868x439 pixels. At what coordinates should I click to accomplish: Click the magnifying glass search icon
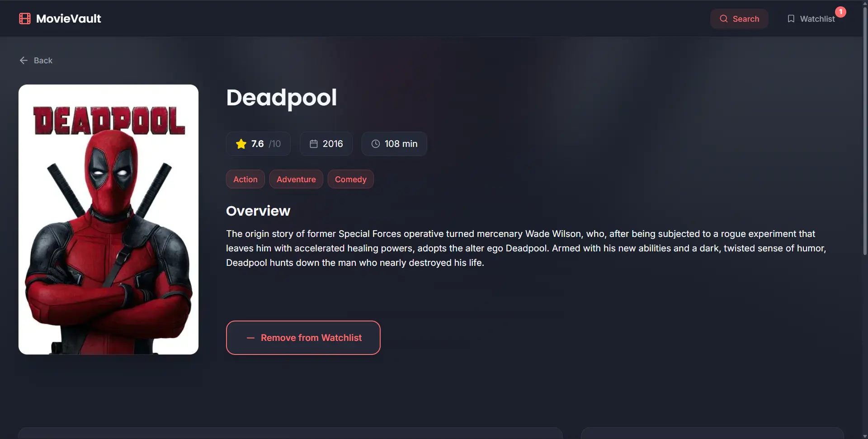[724, 19]
